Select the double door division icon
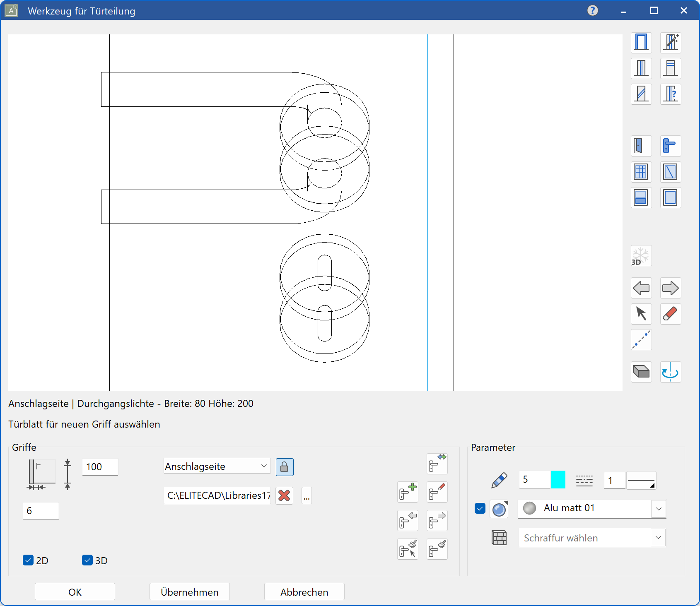The image size is (700, 606). point(641,68)
